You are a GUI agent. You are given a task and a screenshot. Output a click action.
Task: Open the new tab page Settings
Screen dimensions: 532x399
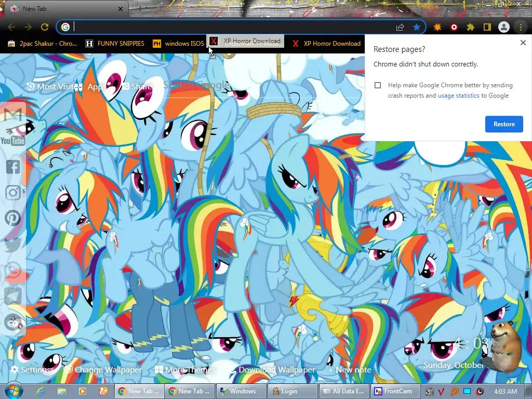click(x=30, y=369)
